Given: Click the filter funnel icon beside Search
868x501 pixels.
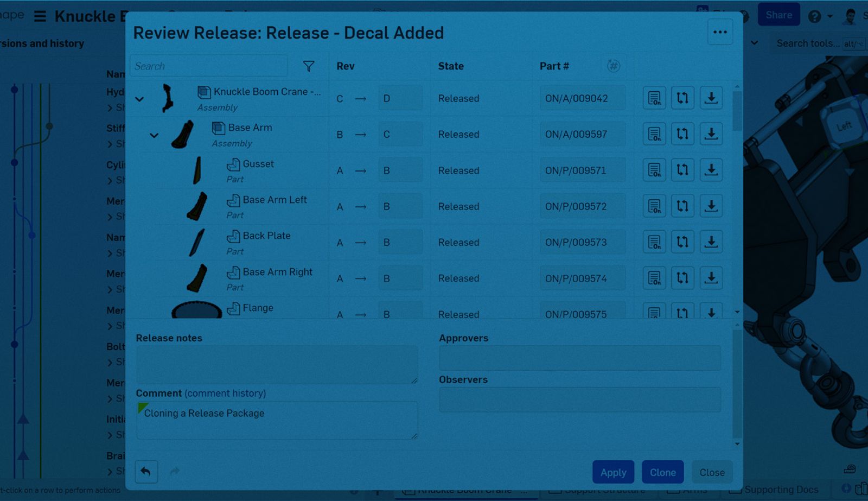Looking at the screenshot, I should coord(308,66).
